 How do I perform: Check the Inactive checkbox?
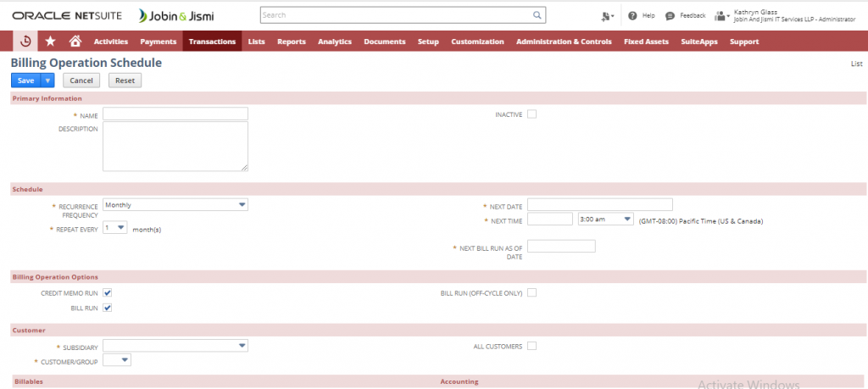pos(532,114)
